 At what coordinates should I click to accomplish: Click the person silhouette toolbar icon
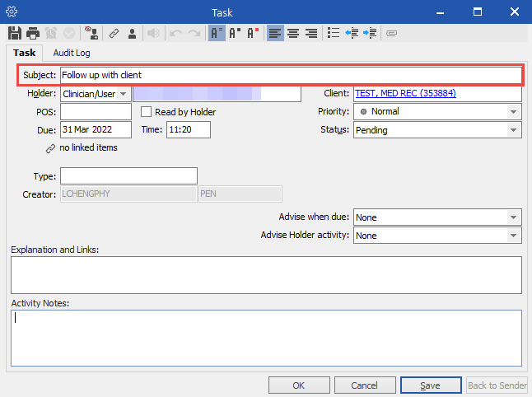point(132,34)
